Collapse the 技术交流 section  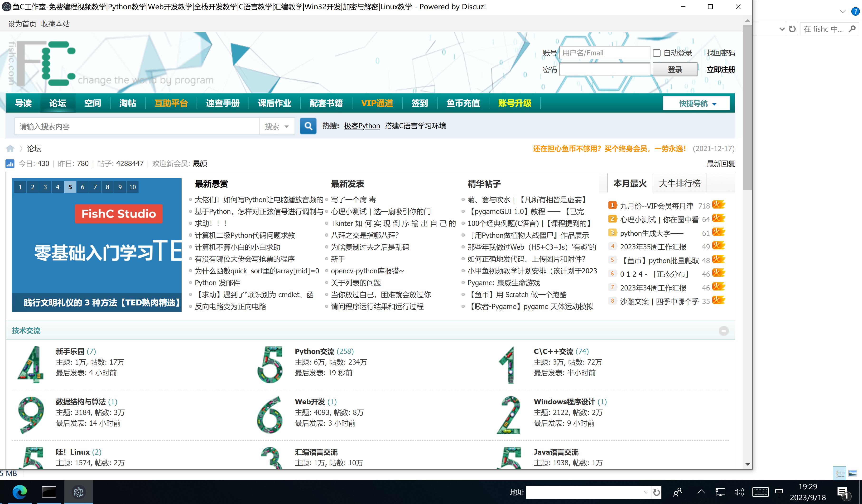723,331
